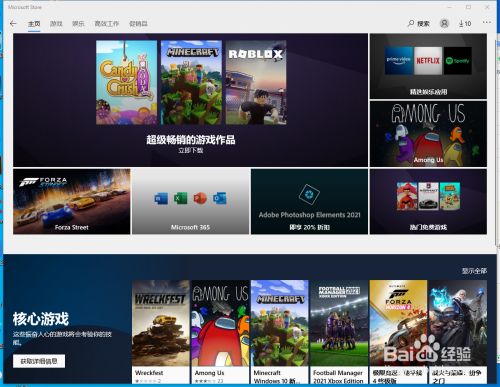Click the Spotify icon

(x=458, y=61)
